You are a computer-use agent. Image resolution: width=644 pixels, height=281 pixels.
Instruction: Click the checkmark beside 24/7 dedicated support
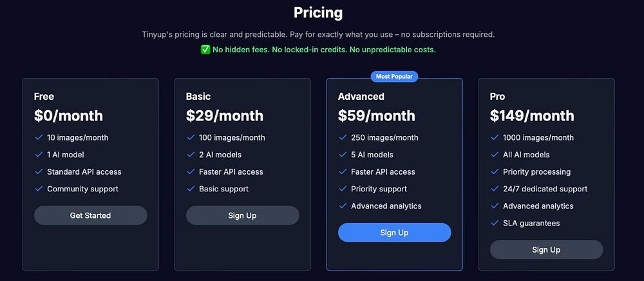pyautogui.click(x=495, y=189)
